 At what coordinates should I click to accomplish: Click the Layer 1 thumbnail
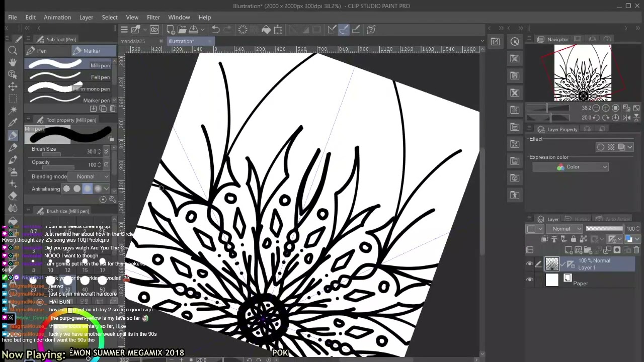(x=552, y=264)
